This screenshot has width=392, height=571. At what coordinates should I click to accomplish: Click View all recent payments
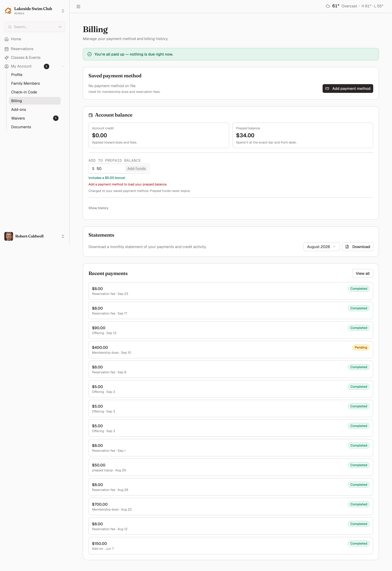[x=362, y=274]
